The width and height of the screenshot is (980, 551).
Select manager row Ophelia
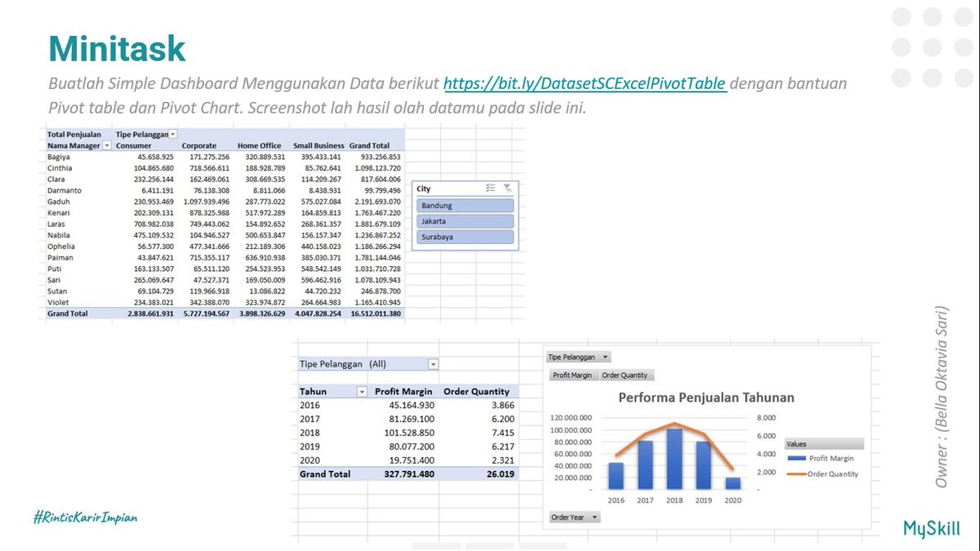point(225,246)
